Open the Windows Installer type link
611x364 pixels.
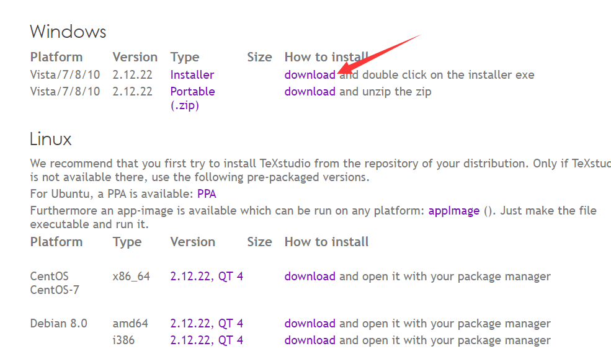pyautogui.click(x=192, y=75)
